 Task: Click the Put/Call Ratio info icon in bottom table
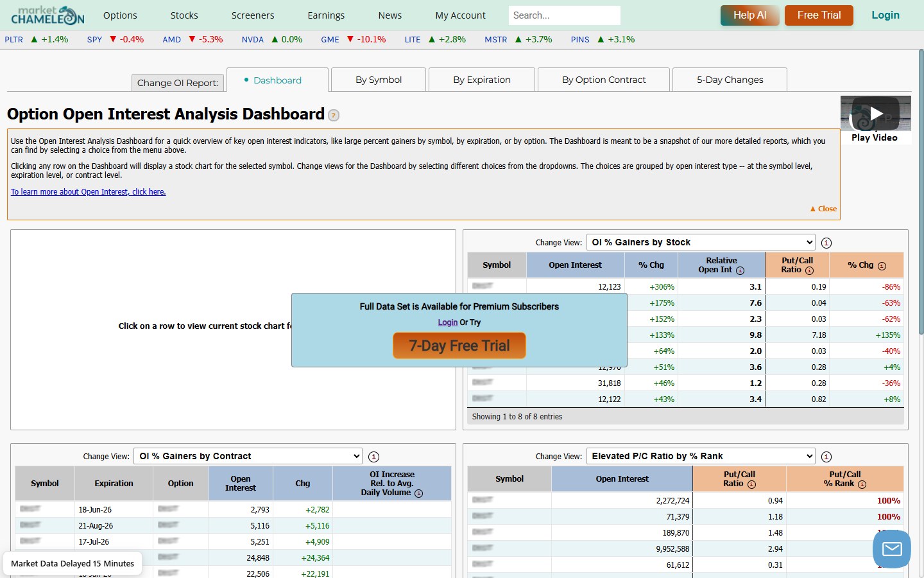coord(751,484)
